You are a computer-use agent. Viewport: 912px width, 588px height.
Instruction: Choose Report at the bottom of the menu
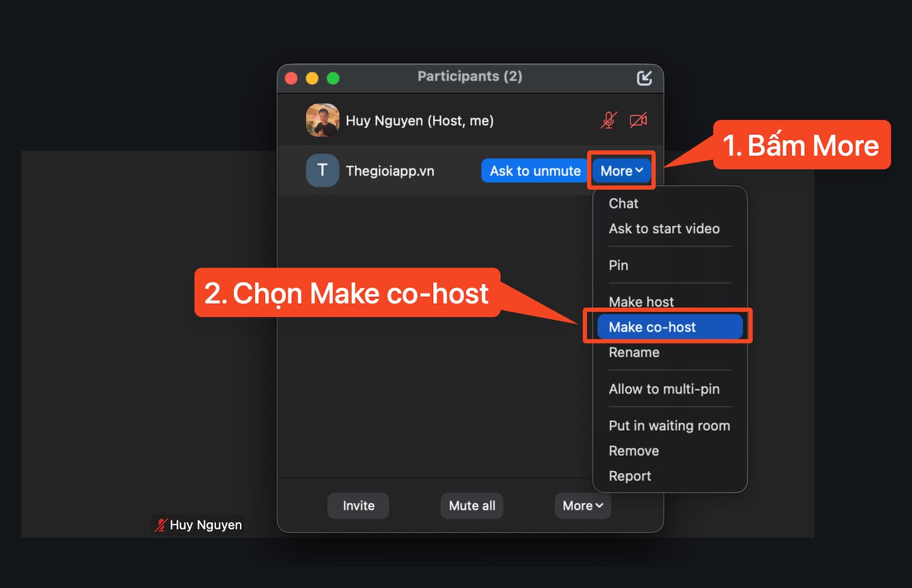click(x=630, y=476)
